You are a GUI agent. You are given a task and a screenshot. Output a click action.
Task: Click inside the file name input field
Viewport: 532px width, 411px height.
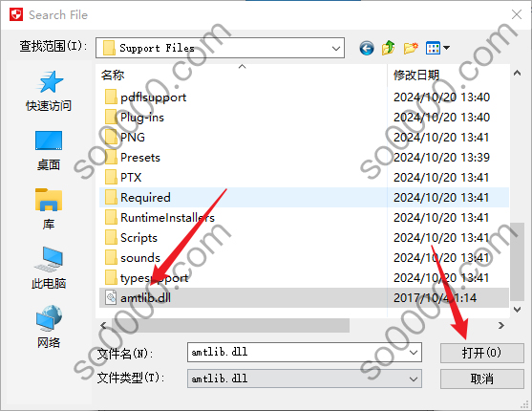point(299,353)
